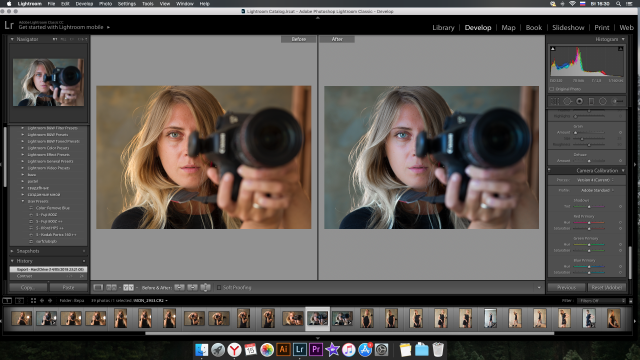Screen dimensions: 640x360
Task: Toggle histogram shadow clipping indicator
Action: click(553, 49)
